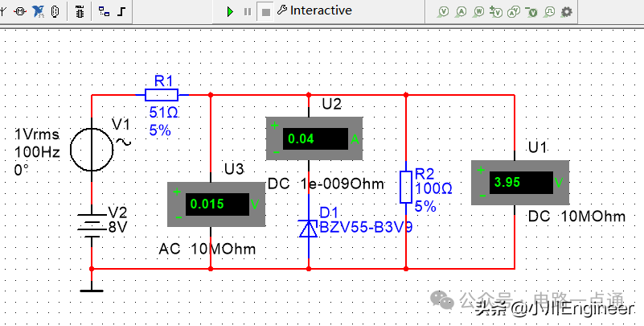Open the MCU component group icon

click(x=80, y=11)
